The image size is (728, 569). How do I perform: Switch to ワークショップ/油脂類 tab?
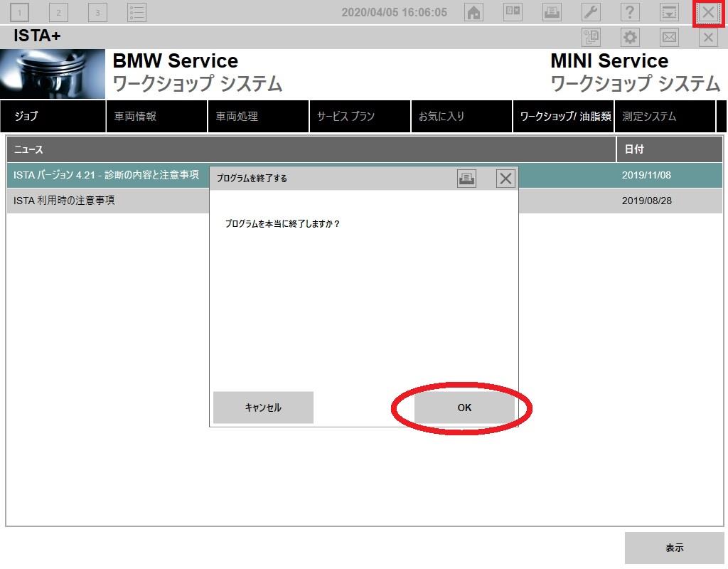(563, 116)
